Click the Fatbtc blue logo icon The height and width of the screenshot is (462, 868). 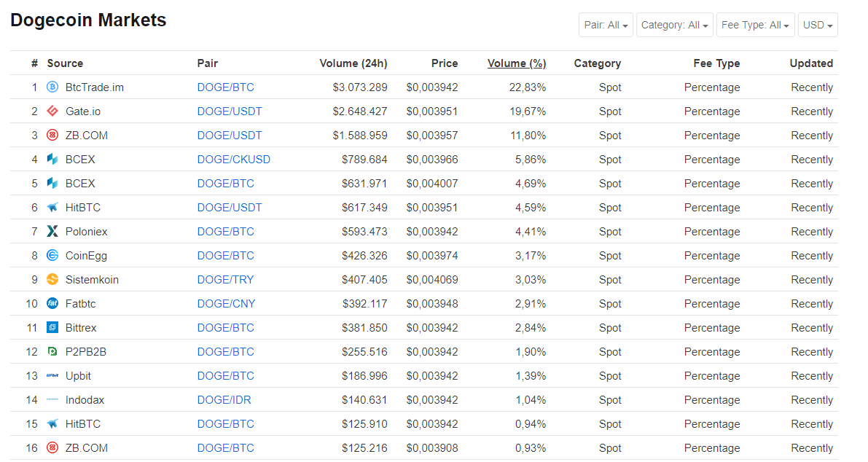52,303
